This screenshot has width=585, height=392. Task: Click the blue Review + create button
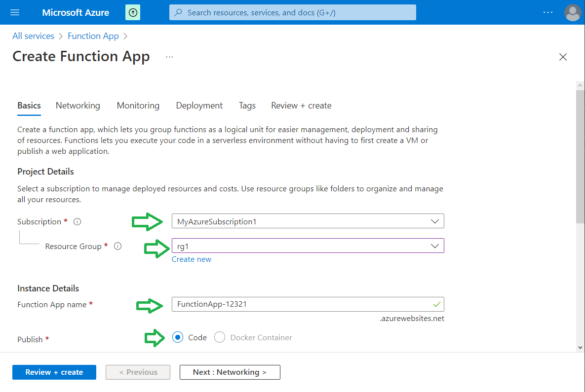[x=54, y=372]
